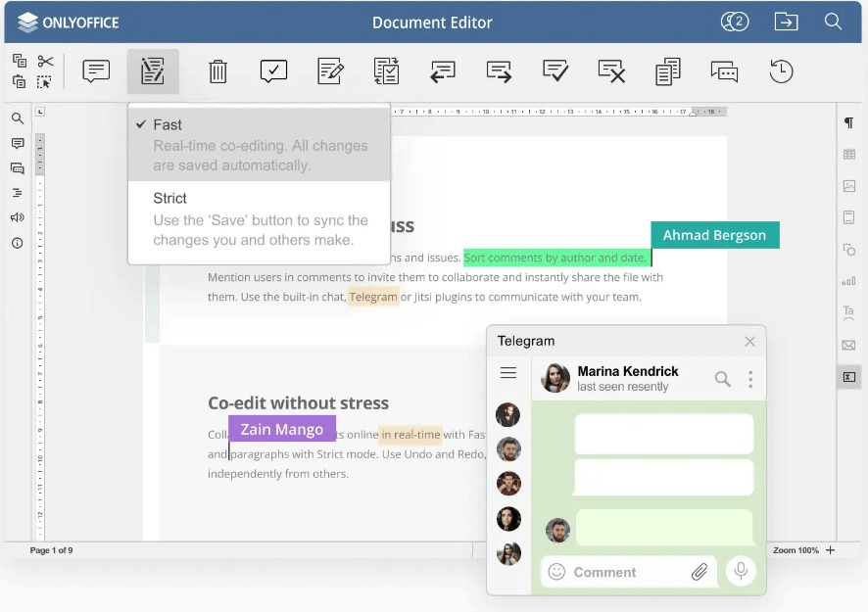Open mail merge envelope icon
Screen dimensions: 868x612
(848, 346)
